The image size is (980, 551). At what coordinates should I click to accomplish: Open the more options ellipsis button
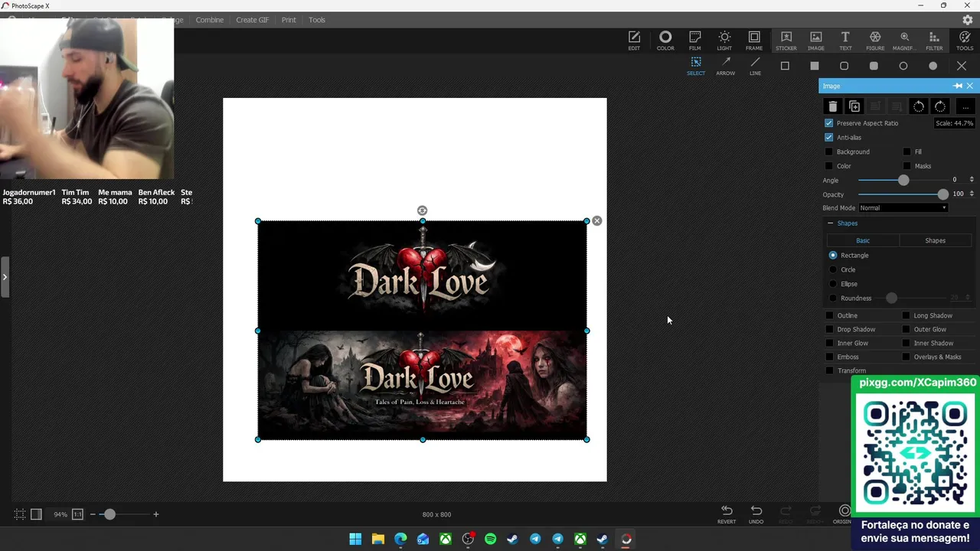coord(965,107)
